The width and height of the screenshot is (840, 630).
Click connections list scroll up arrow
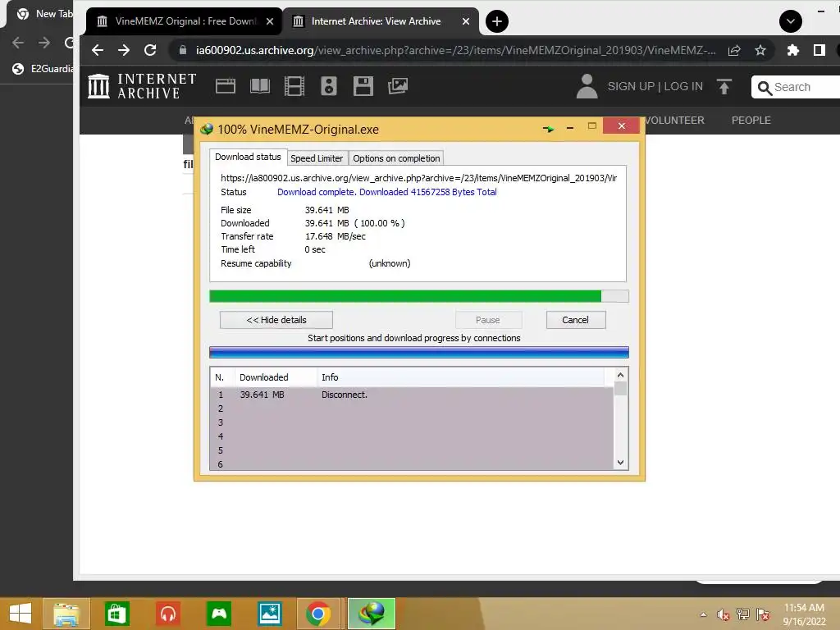pos(620,375)
